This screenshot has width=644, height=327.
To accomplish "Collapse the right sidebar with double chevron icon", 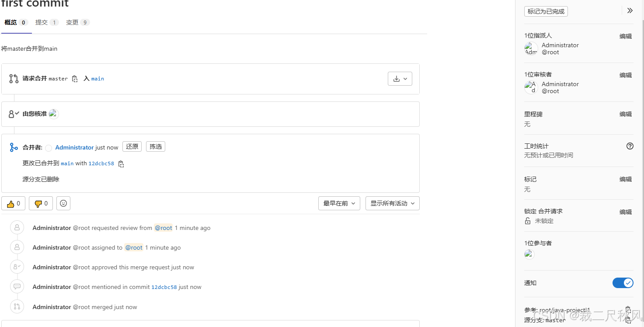I will tap(630, 10).
